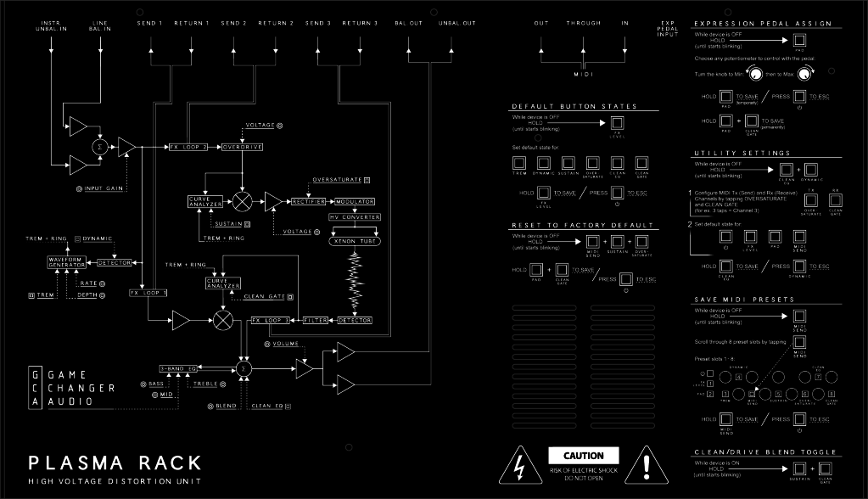Toggle the Oversaturate switch in diagram
Screen dimensions: 868x499
[367, 180]
